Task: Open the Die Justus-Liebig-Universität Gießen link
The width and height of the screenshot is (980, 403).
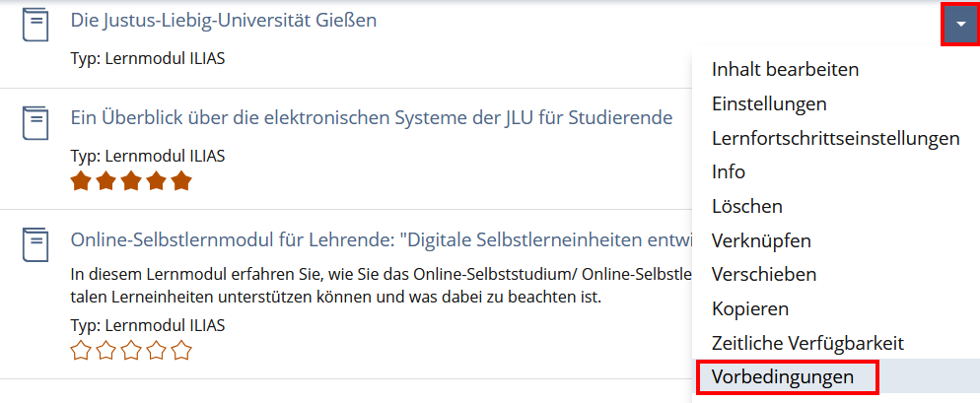Action: pos(224,20)
